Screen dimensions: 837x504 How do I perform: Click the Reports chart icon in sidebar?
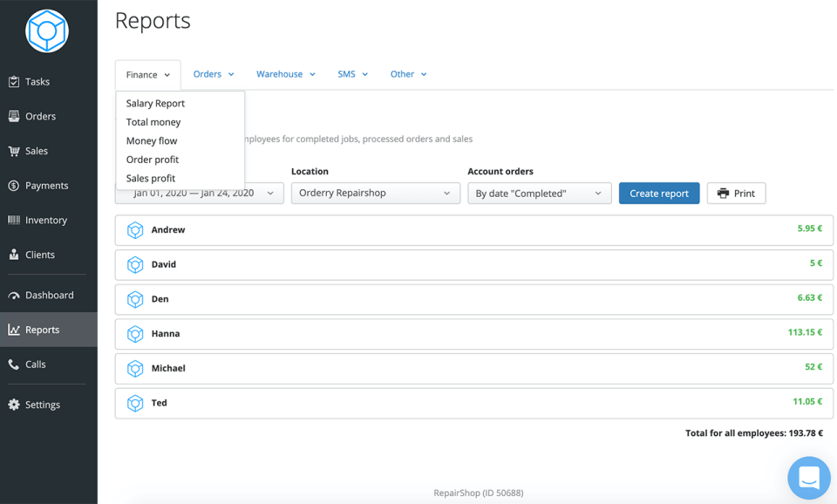point(14,330)
